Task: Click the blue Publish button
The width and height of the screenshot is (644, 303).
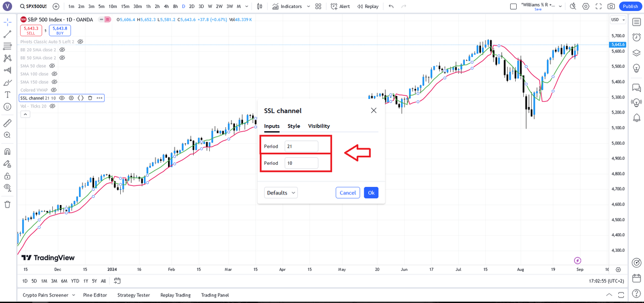Action: click(630, 7)
